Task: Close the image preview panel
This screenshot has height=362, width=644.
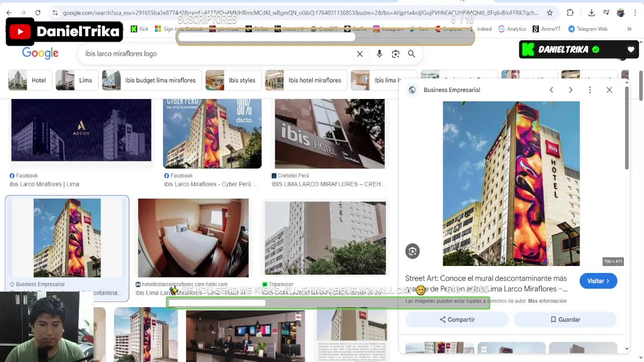Action: click(609, 90)
